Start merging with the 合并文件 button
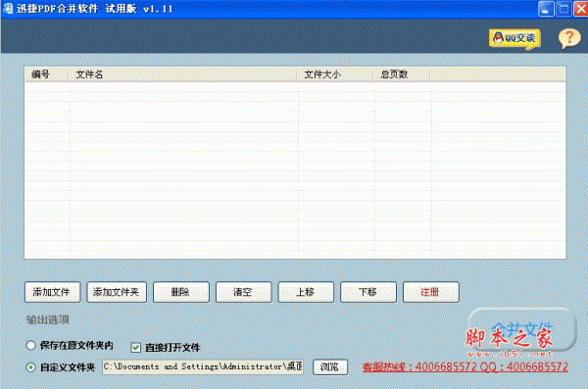588x389 pixels. [521, 330]
